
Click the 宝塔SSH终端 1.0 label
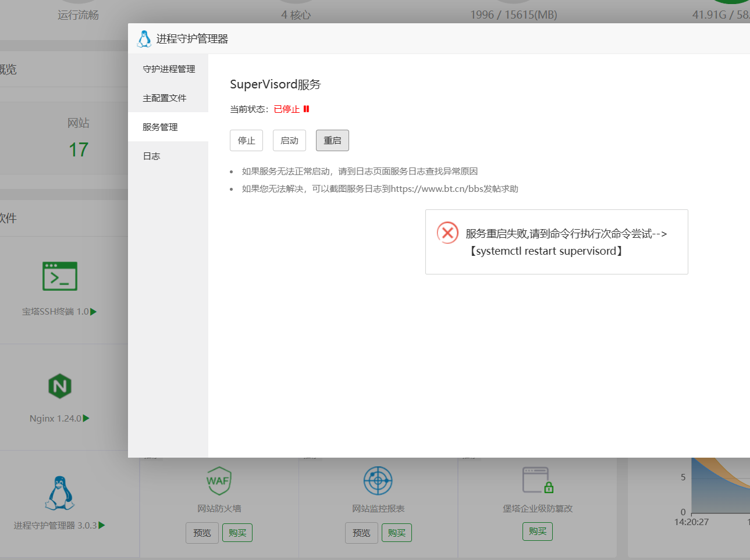coord(55,312)
